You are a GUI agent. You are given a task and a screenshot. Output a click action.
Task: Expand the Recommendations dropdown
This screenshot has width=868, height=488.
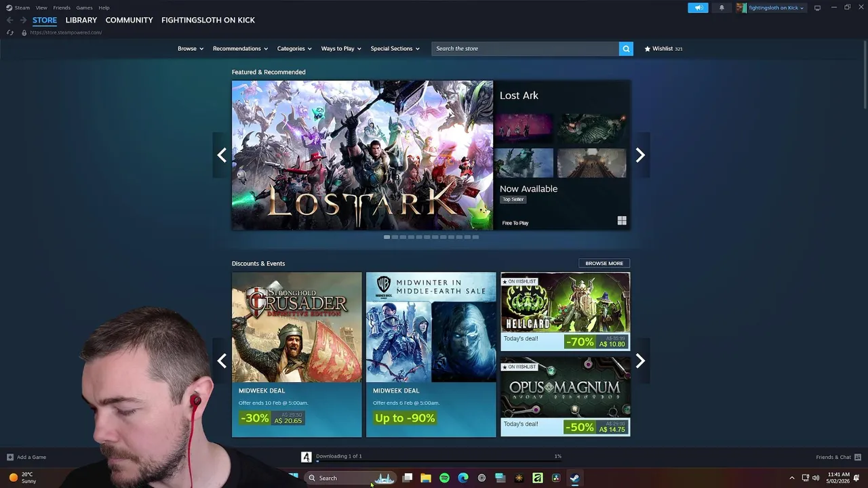point(241,48)
